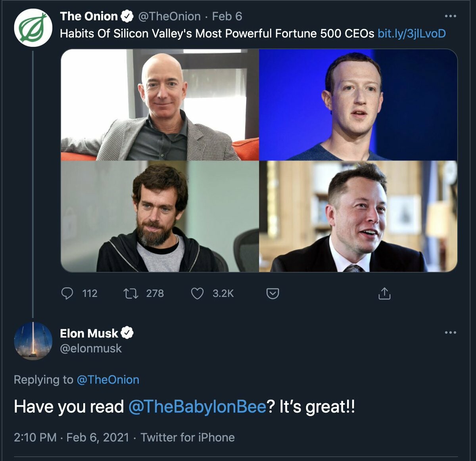Click The Onion's green profile avatar
The height and width of the screenshot is (461, 476).
pyautogui.click(x=33, y=27)
